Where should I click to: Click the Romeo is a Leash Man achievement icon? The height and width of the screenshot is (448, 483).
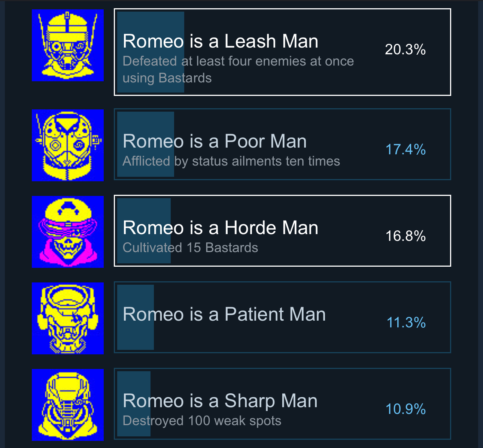tap(68, 45)
